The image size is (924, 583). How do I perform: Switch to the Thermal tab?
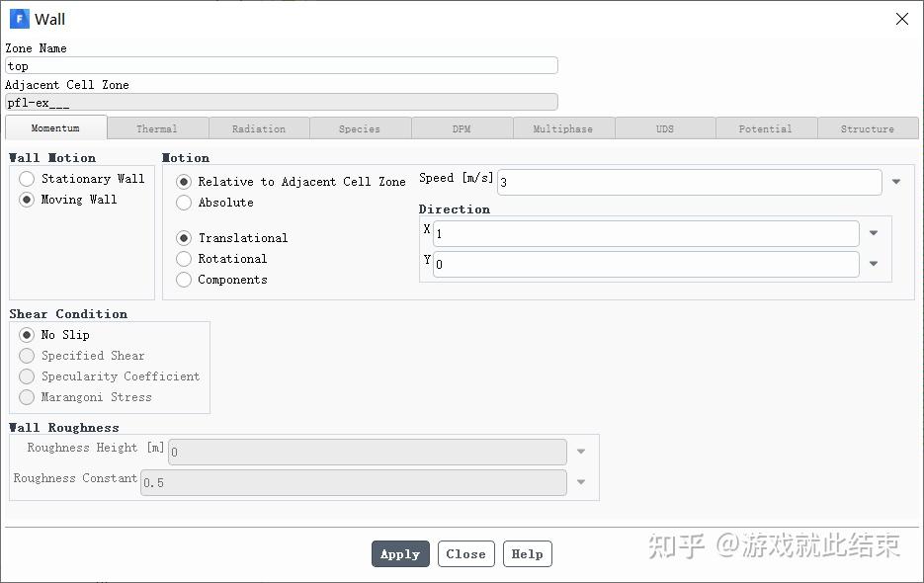pyautogui.click(x=157, y=127)
